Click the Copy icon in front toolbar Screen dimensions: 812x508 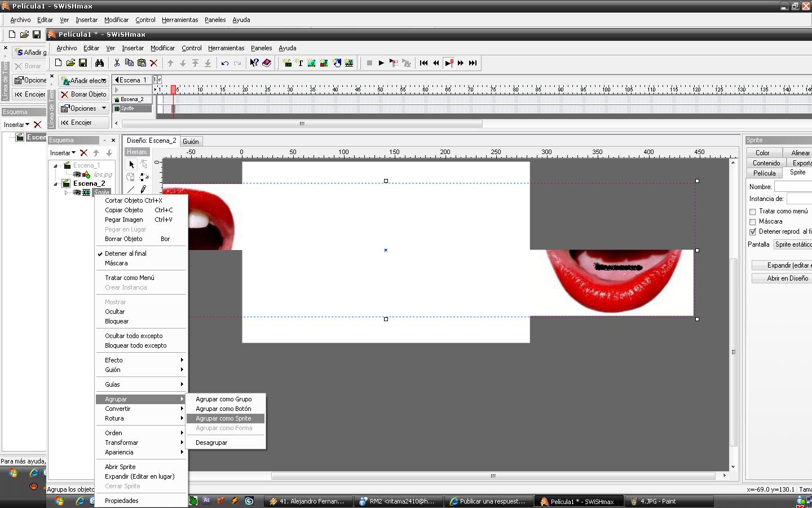[x=129, y=63]
